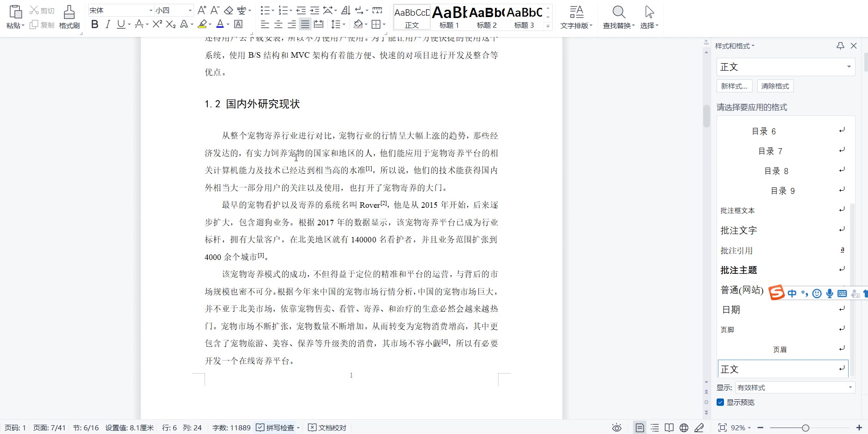Click the document vertical scrollbar thumb
The width and height of the screenshot is (868, 434).
tap(706, 116)
